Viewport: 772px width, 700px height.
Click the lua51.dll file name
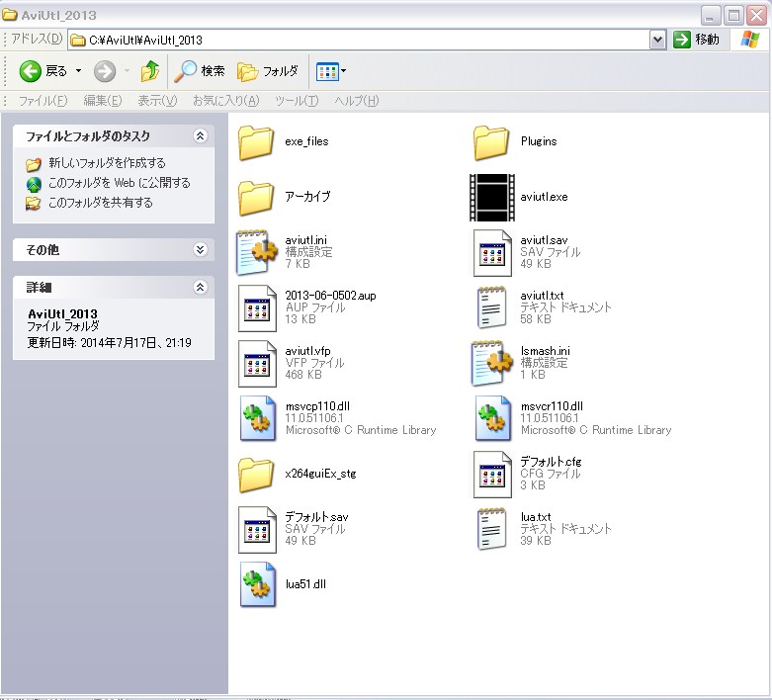coord(305,584)
